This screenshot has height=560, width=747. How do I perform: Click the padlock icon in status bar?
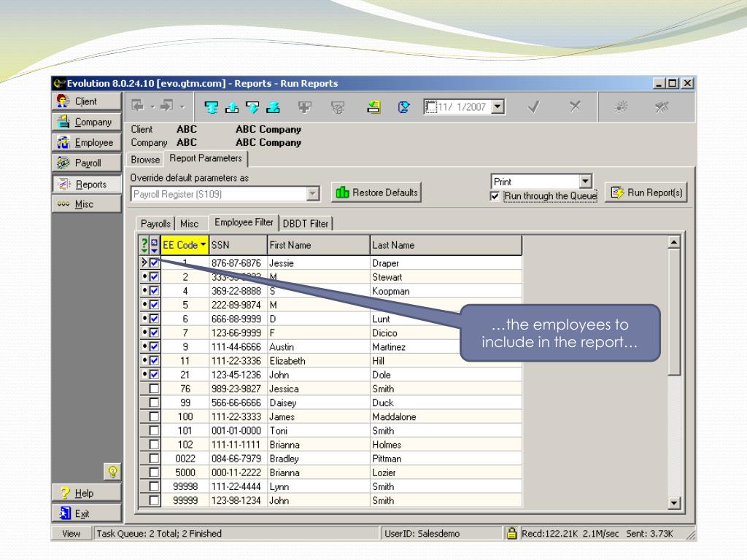coord(511,533)
